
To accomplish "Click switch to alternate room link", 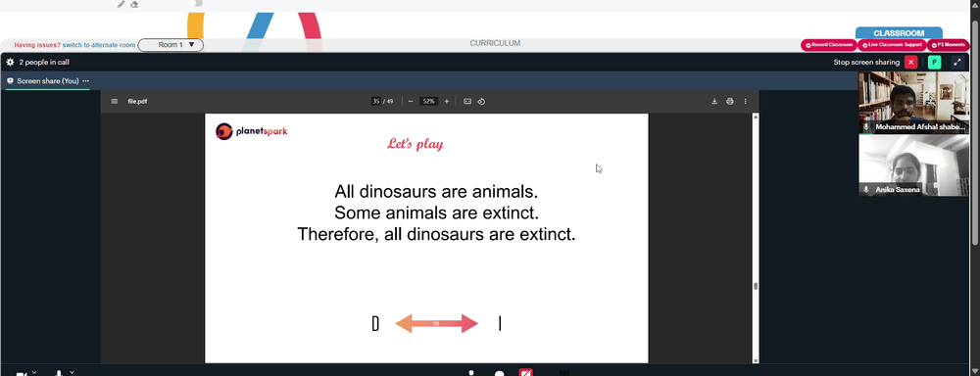I will (x=99, y=45).
